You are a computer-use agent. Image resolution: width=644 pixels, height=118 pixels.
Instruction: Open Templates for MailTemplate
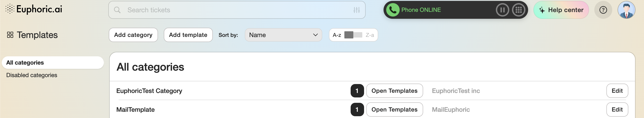click(394, 110)
